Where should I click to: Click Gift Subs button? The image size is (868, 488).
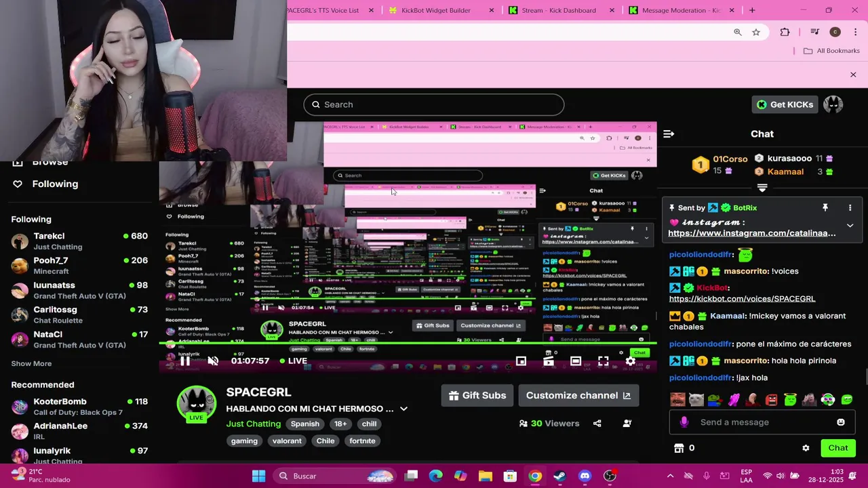coord(477,396)
